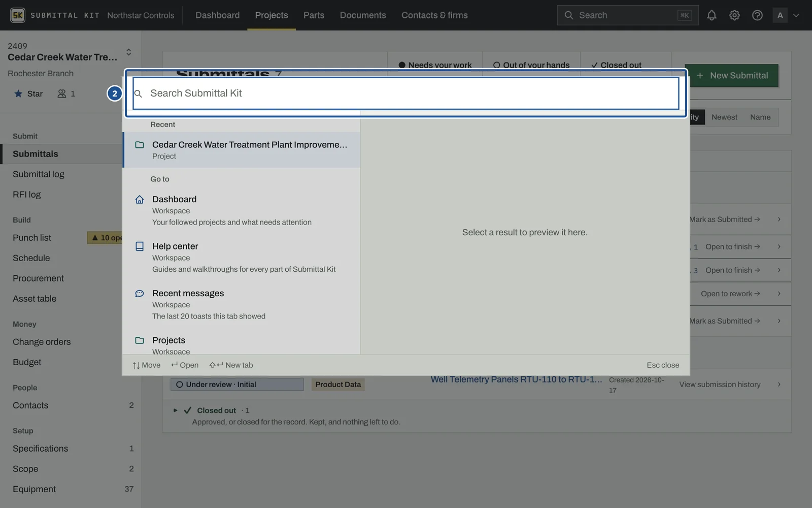
Task: Expand the Closed out group triangle
Action: tap(175, 410)
